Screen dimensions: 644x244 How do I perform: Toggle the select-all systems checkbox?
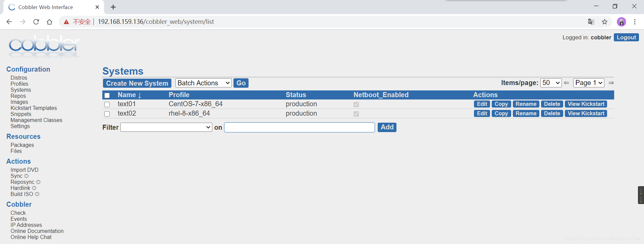coord(107,95)
